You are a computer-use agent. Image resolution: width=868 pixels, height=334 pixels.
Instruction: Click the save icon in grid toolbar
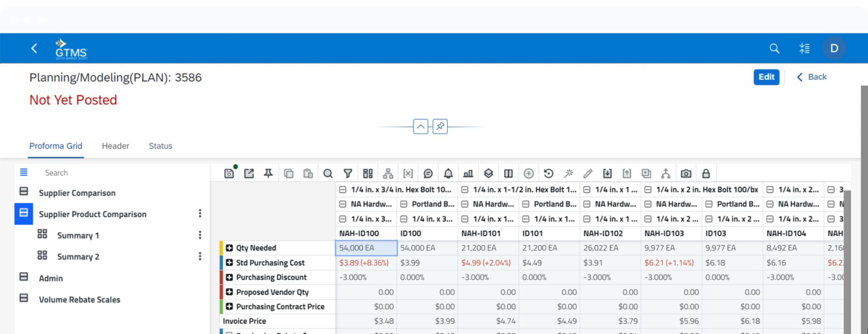(229, 173)
